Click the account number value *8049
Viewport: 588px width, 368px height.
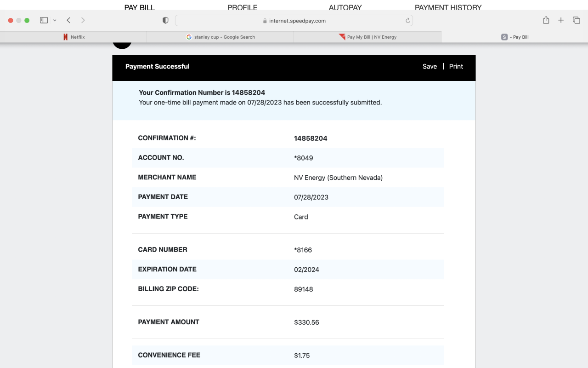(304, 158)
